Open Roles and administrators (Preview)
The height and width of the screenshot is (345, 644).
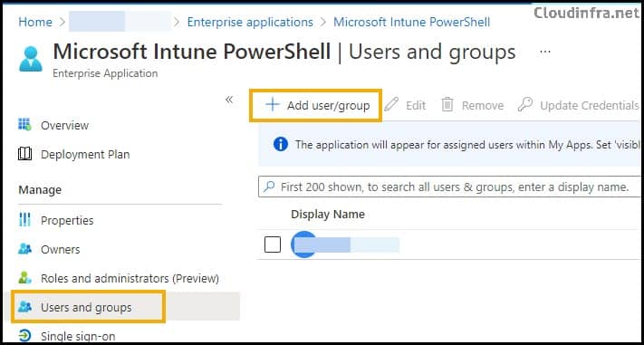[130, 279]
